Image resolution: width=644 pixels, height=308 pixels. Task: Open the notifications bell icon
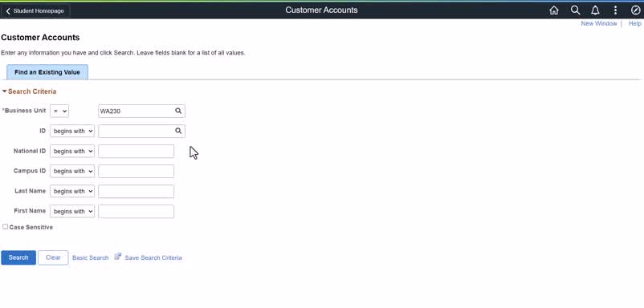tap(595, 10)
